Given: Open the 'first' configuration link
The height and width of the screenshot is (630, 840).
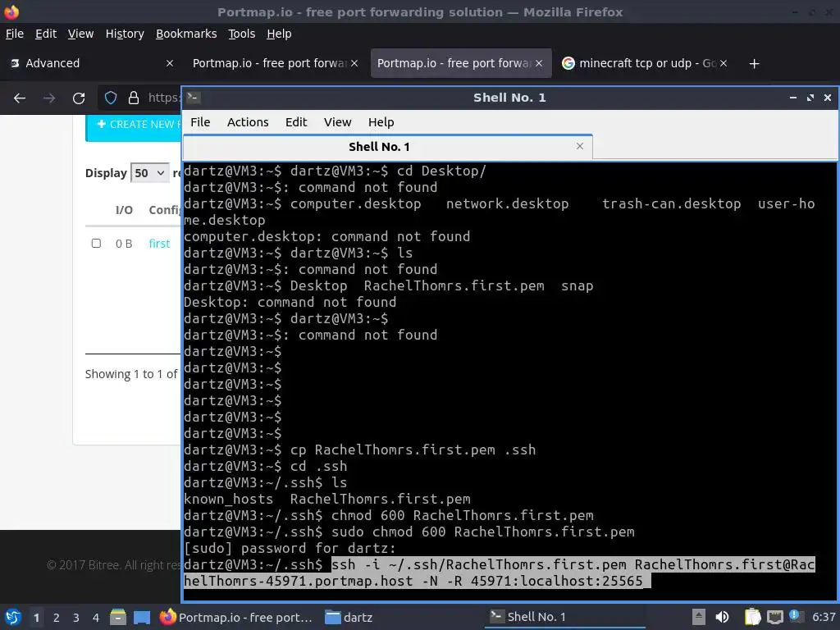Looking at the screenshot, I should 159,244.
